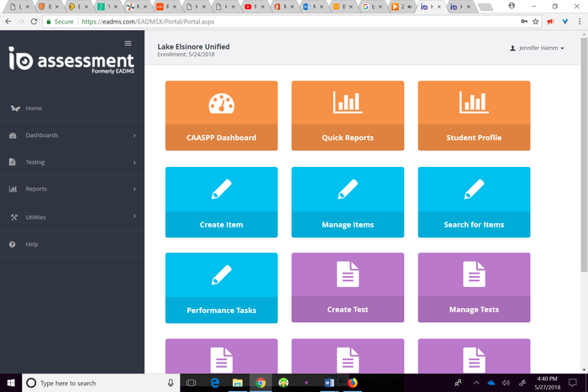
Task: Click the CAASPP Dashboard gauge icon
Action: tap(222, 103)
